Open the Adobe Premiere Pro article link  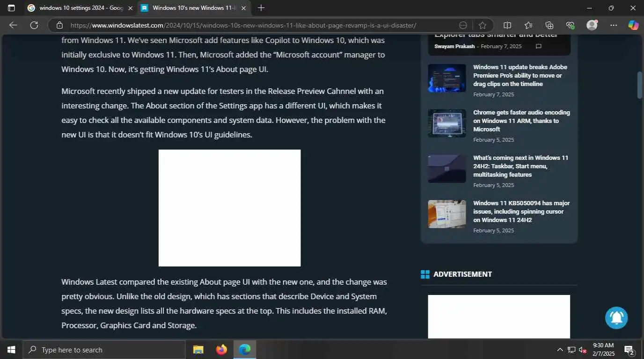click(x=520, y=75)
